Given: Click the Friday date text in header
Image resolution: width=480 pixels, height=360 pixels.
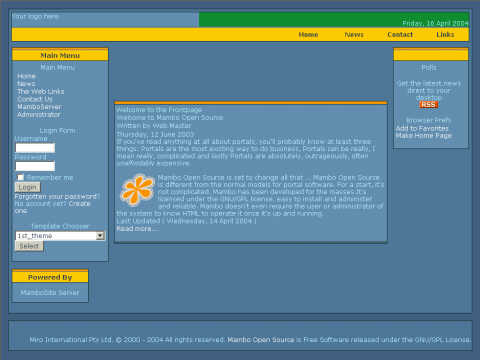Looking at the screenshot, I should pos(435,23).
